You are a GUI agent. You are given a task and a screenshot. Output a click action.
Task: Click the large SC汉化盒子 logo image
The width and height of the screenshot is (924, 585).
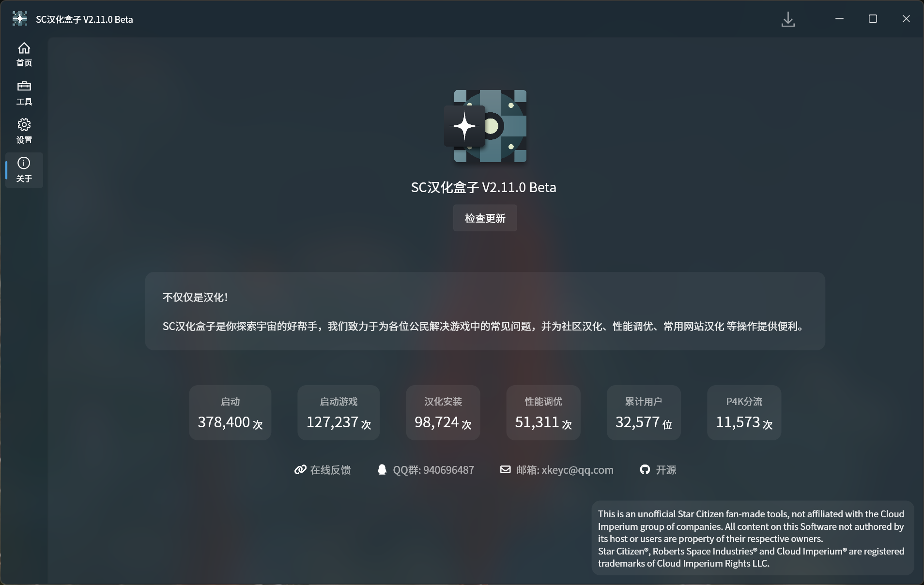(485, 126)
